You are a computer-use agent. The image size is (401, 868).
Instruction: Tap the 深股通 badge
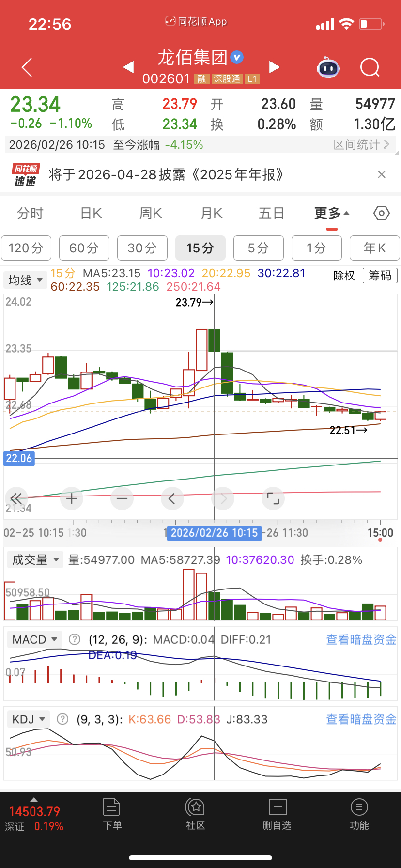tap(227, 79)
